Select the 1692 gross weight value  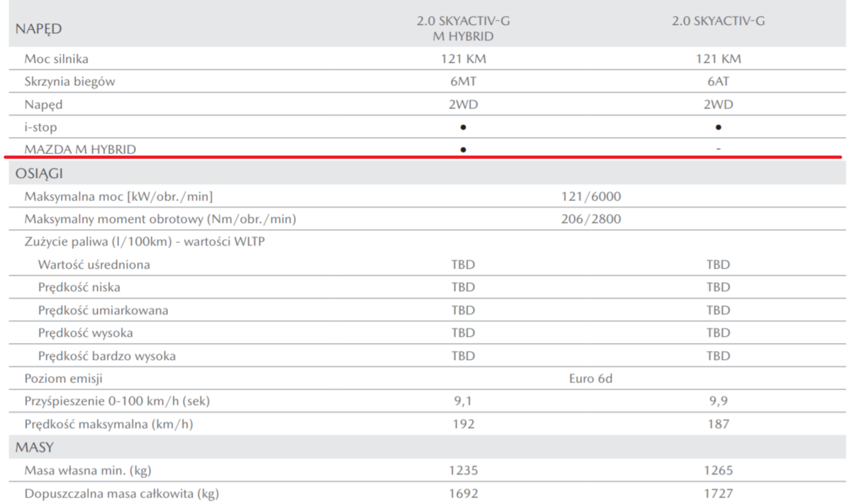(463, 493)
